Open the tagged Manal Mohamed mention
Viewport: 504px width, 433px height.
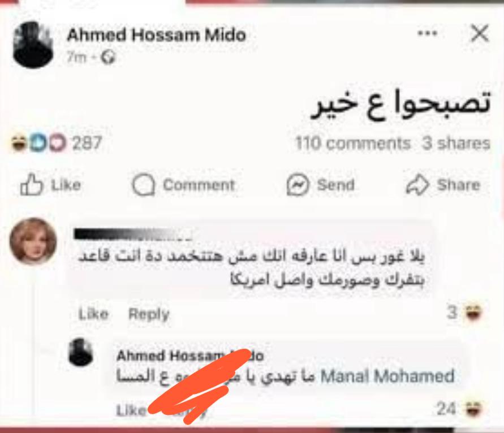(387, 376)
